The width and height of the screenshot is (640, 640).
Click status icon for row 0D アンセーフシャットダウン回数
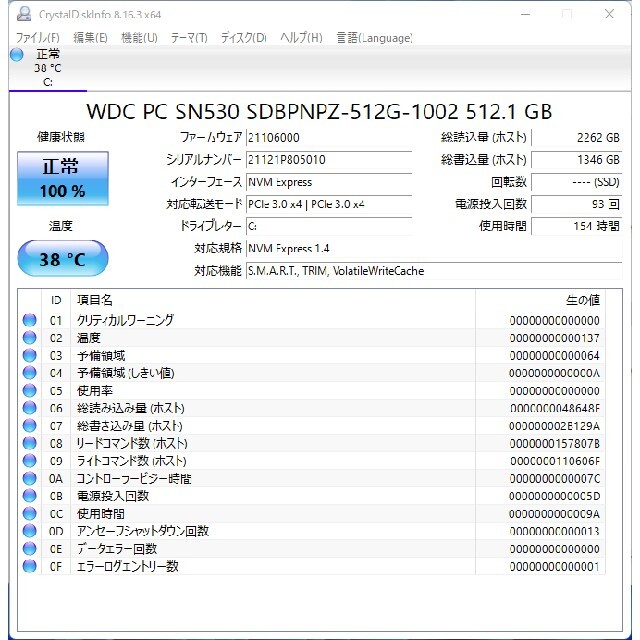tap(29, 531)
